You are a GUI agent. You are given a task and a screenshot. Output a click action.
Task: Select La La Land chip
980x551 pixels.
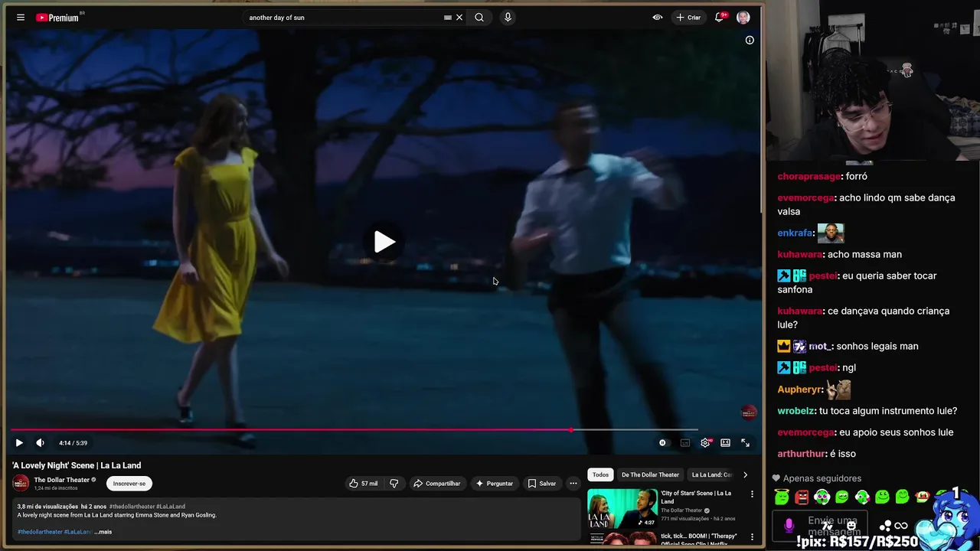pos(712,474)
